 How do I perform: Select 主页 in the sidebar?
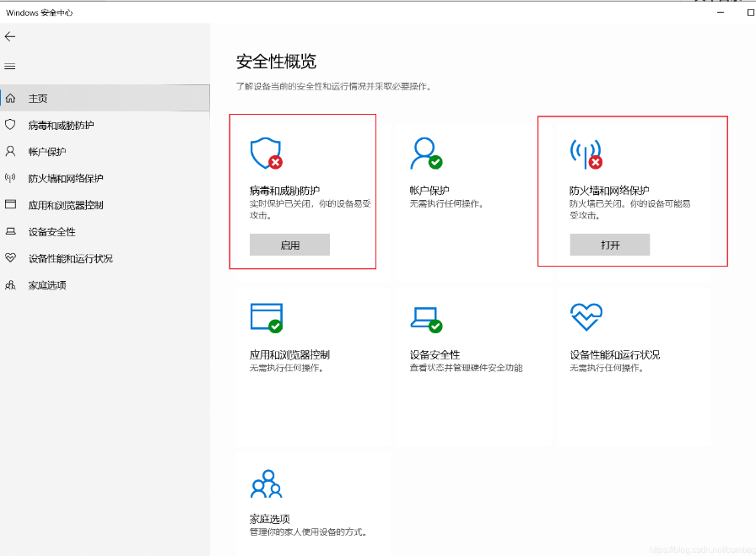tap(38, 99)
